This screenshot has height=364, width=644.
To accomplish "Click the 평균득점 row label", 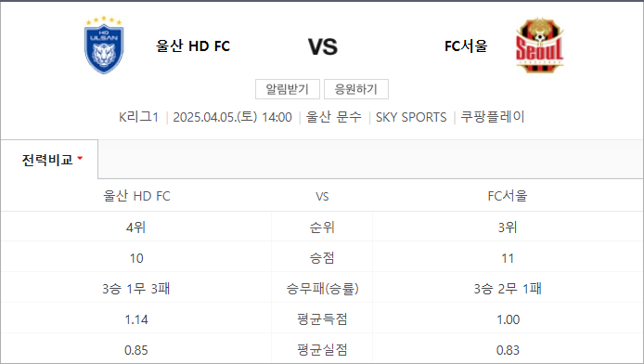I will click(322, 319).
